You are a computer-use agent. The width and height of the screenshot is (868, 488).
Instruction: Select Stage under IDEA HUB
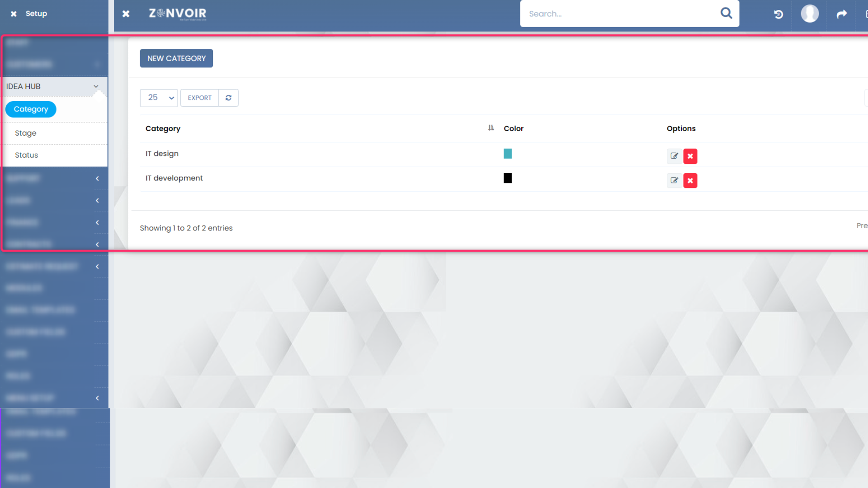(25, 133)
